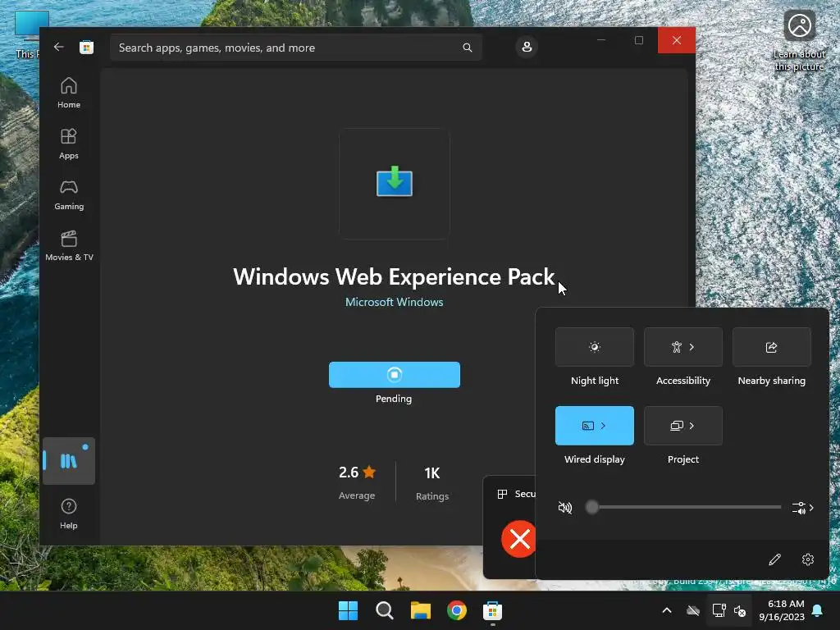Screen dimensions: 840x630
Task: Open the Microsoft Windows publisher link
Action: point(395,302)
